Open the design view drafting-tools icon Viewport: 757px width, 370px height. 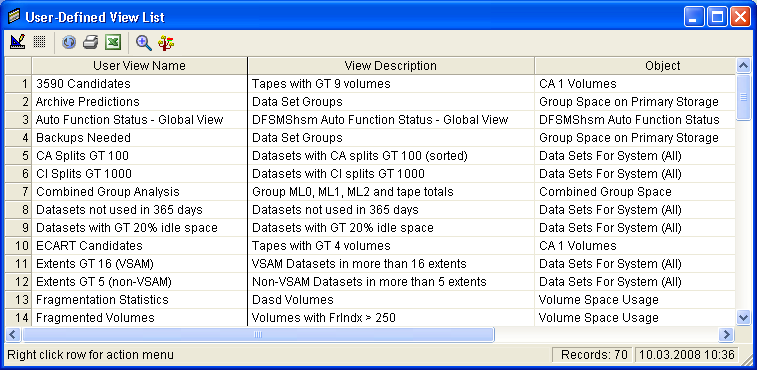[17, 43]
